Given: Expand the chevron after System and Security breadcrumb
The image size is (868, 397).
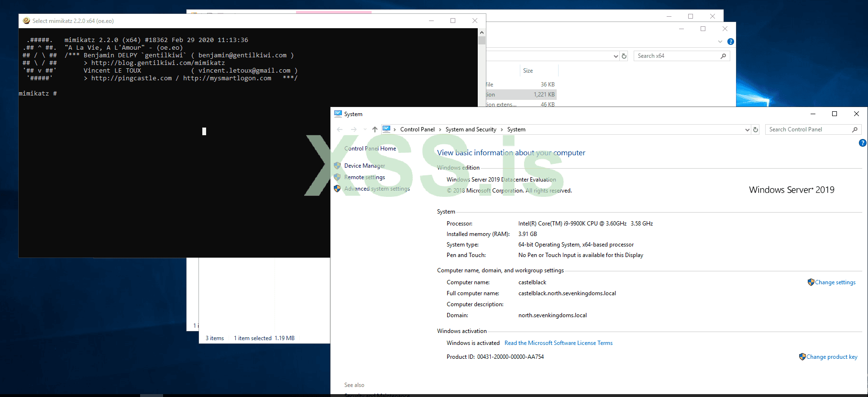Looking at the screenshot, I should (x=502, y=129).
